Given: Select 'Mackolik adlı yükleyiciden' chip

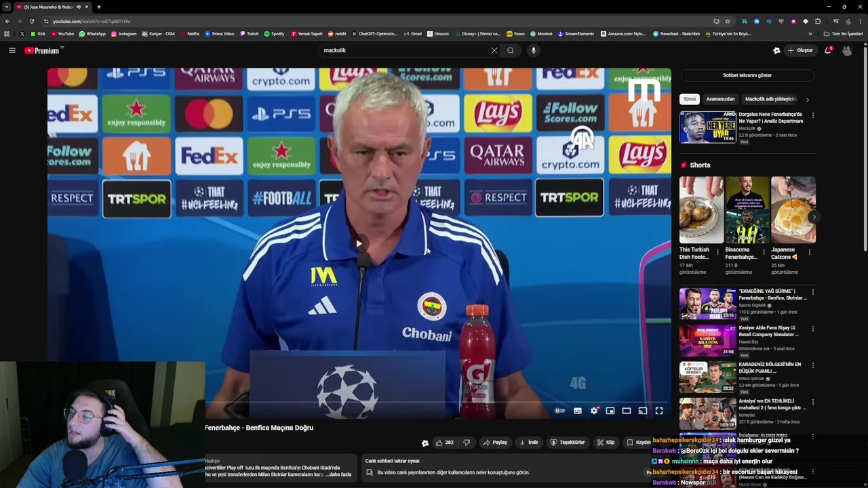Looking at the screenshot, I should pyautogui.click(x=770, y=99).
